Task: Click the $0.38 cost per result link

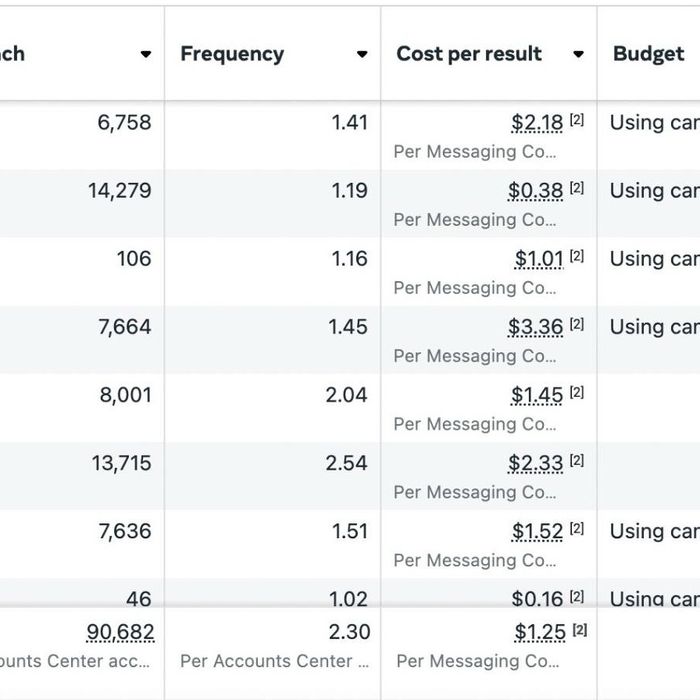Action: [535, 191]
